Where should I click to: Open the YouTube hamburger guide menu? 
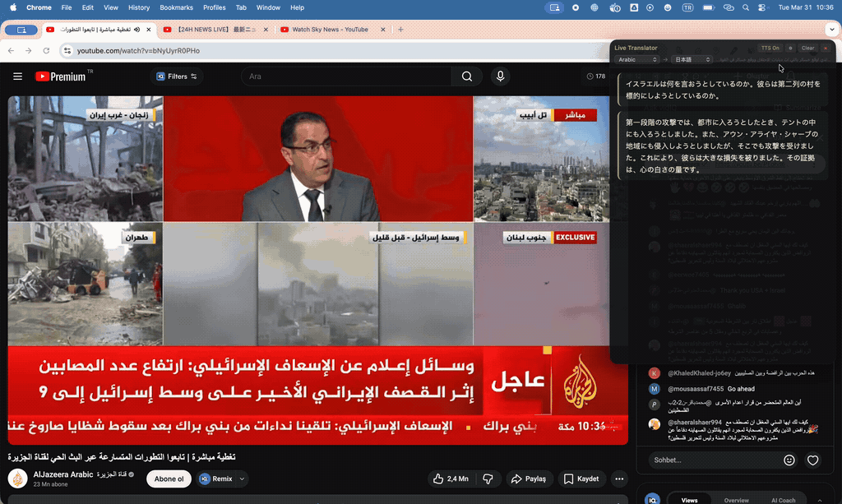tap(18, 76)
